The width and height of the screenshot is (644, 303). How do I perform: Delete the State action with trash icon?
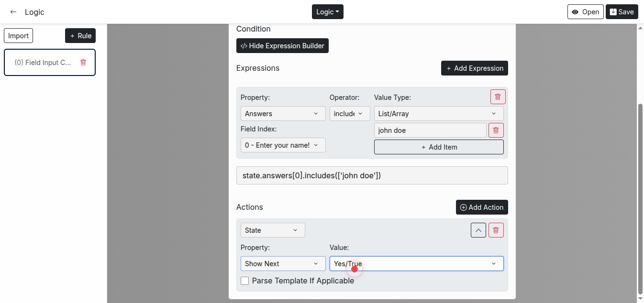click(496, 230)
